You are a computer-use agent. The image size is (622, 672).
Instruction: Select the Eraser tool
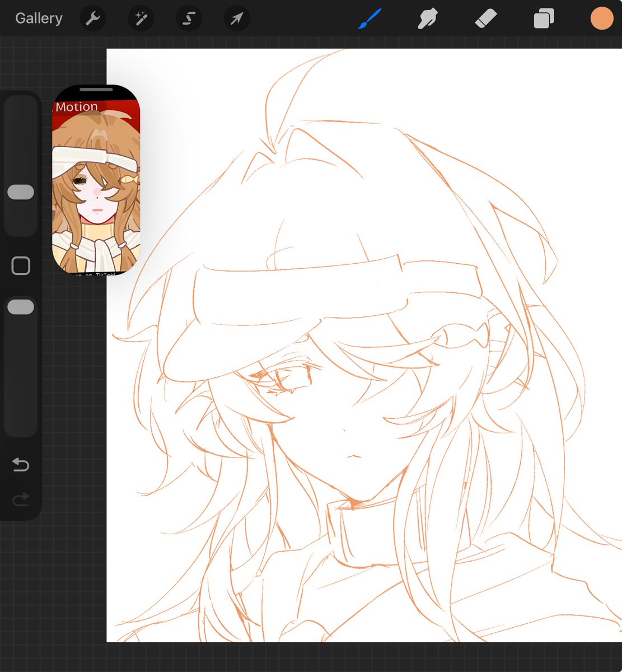pyautogui.click(x=485, y=18)
